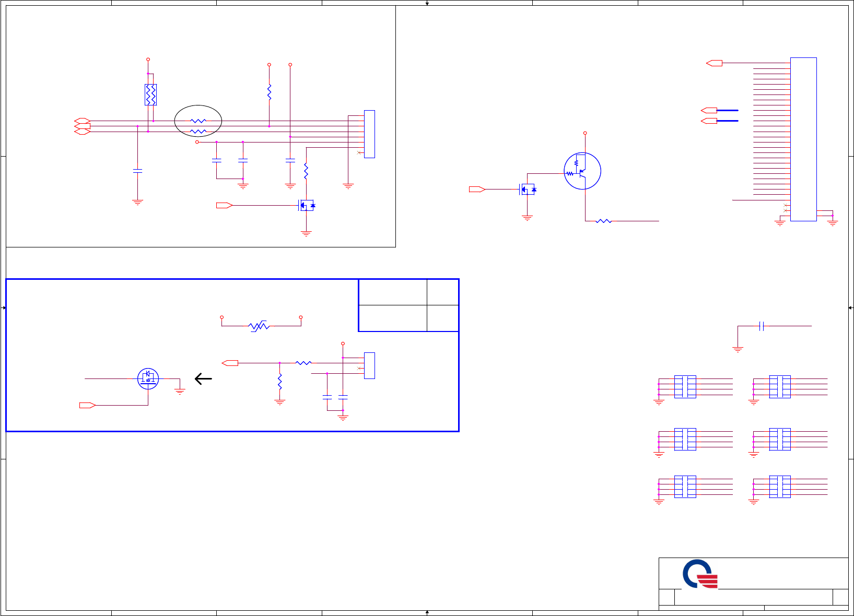This screenshot has height=616, width=854.
Task: Click the no-connect X on the seven-pin connector
Action: [358, 152]
